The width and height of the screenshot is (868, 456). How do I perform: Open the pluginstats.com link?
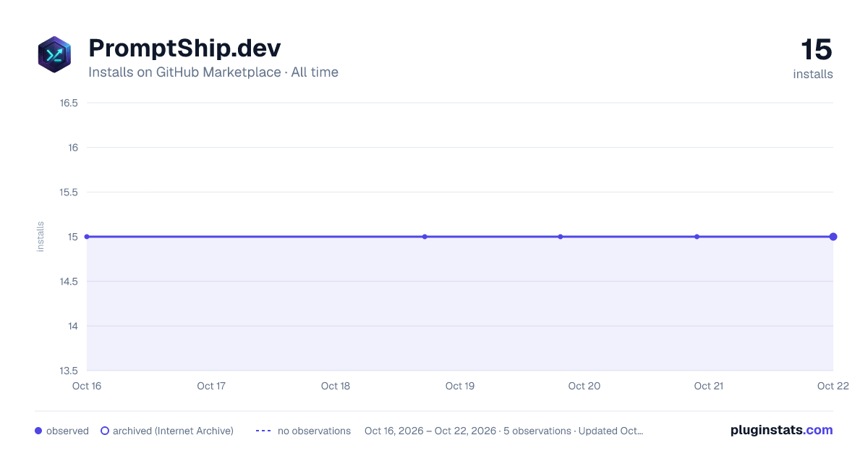pos(782,430)
